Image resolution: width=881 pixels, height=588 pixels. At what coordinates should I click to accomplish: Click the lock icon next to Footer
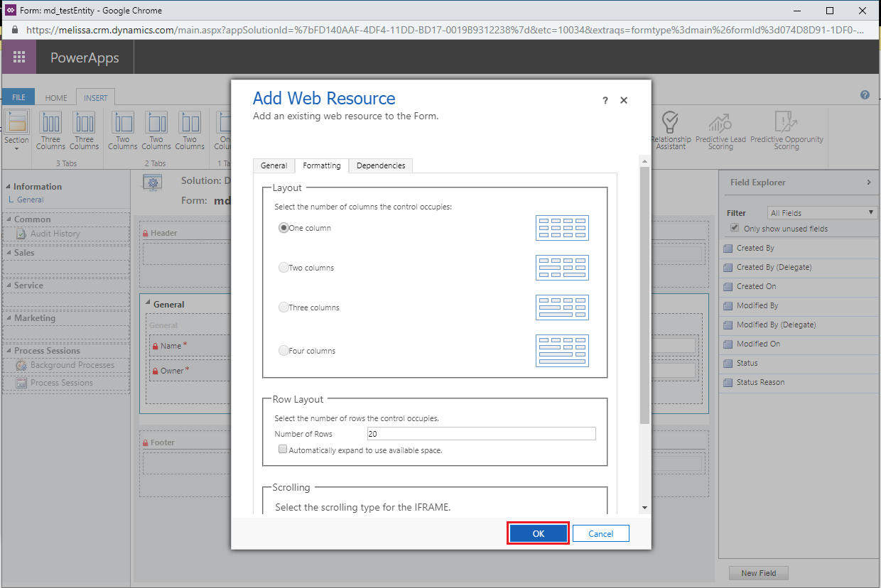145,443
